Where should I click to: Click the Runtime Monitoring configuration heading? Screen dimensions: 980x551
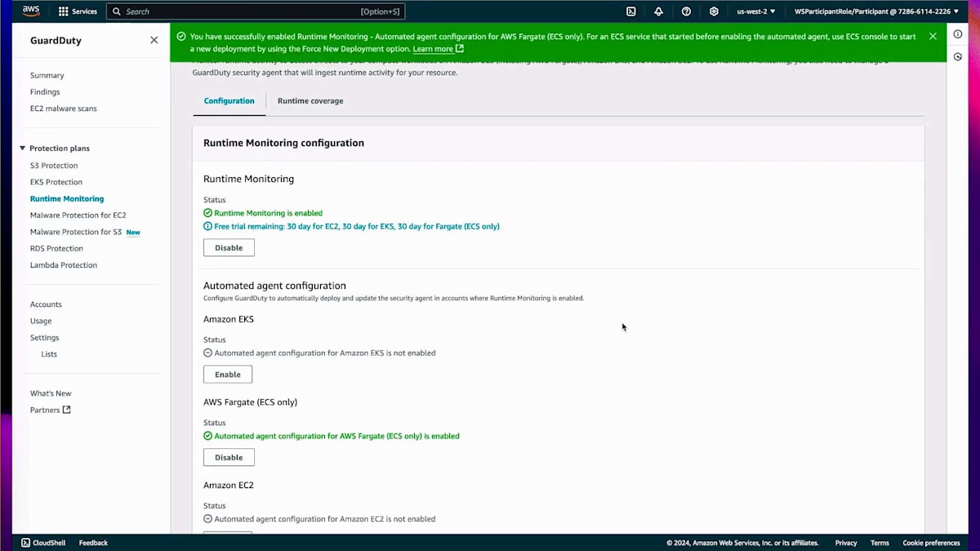(283, 143)
